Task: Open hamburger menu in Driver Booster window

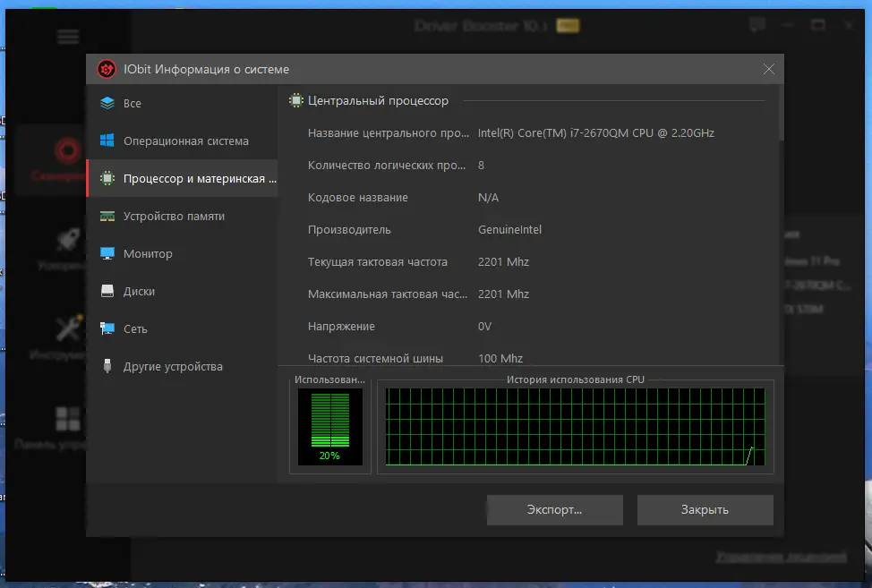Action: 68,38
